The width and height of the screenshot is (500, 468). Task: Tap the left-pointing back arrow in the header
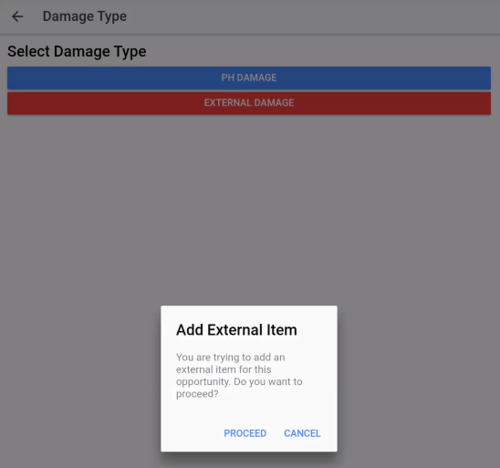(17, 16)
